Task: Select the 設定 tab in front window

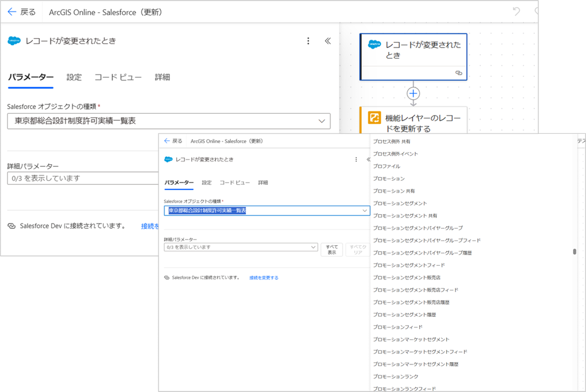Action: coord(207,183)
